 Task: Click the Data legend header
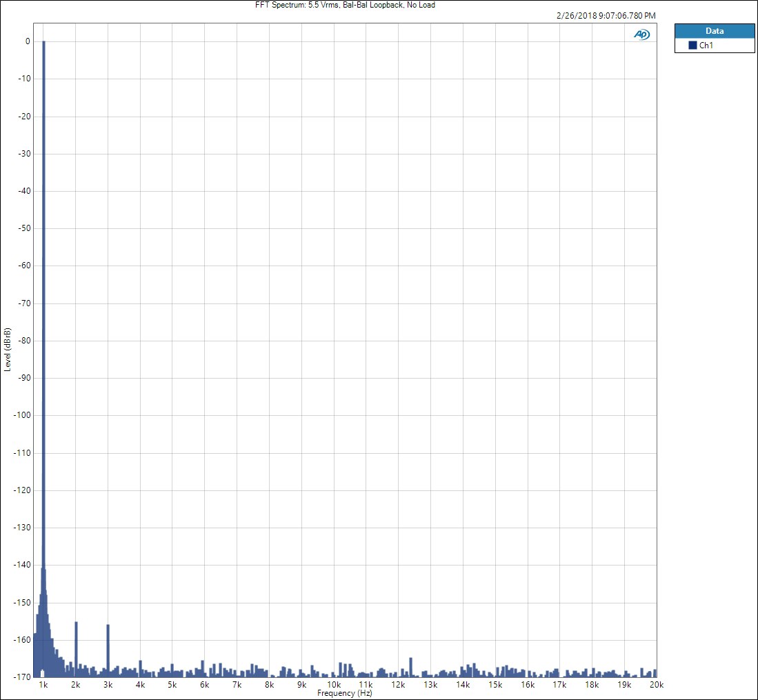point(714,31)
